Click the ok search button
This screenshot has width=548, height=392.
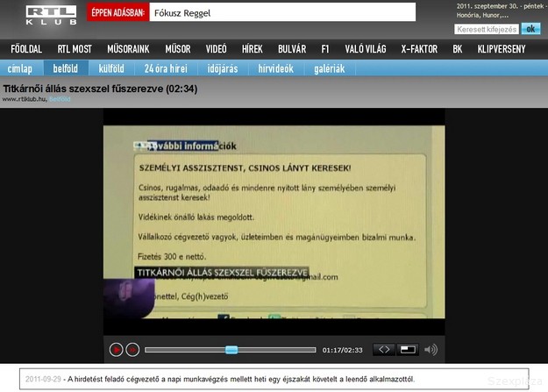coord(530,29)
